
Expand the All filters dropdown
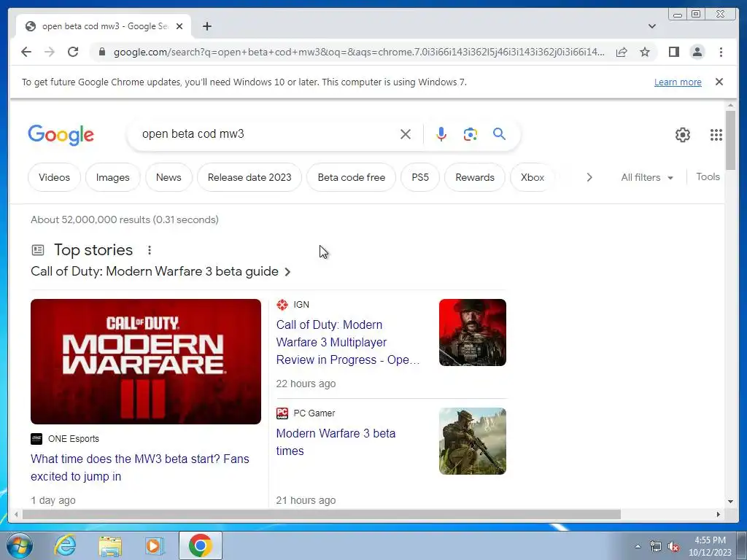tap(646, 177)
